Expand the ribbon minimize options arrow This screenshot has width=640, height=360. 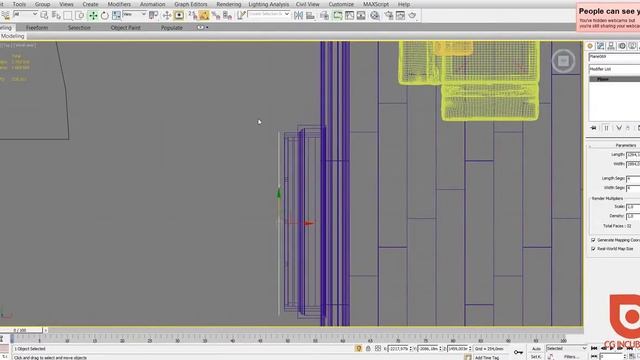click(x=207, y=28)
